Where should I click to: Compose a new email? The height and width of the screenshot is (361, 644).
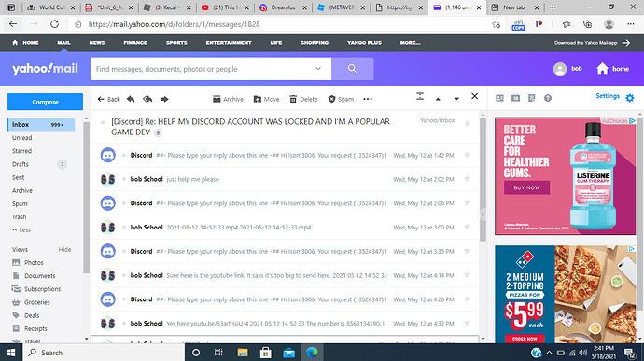(45, 102)
